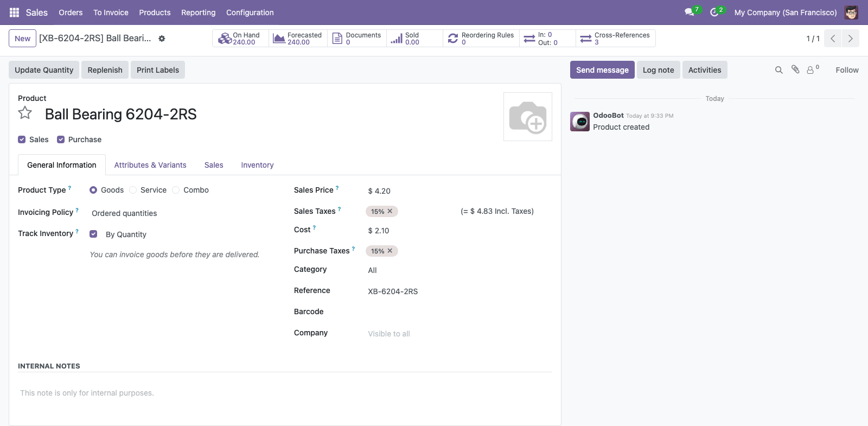Mark product as favorite with star icon
Viewport: 868px width, 426px height.
click(25, 113)
